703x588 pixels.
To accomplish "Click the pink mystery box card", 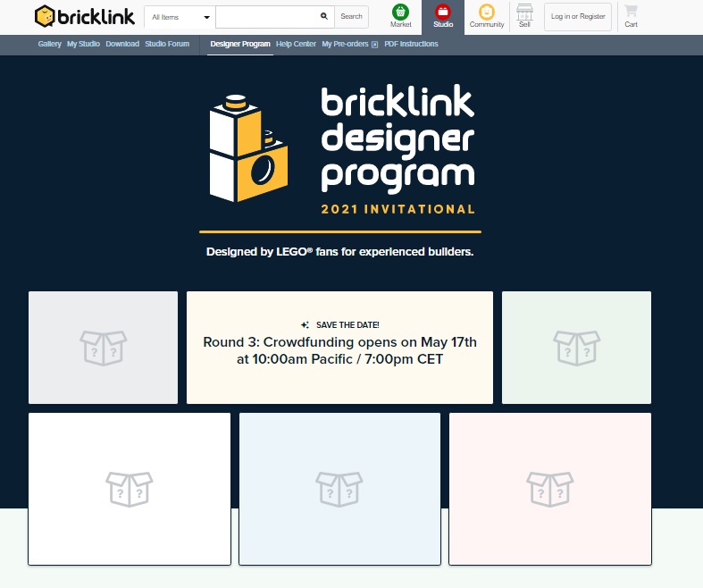I will click(x=550, y=489).
